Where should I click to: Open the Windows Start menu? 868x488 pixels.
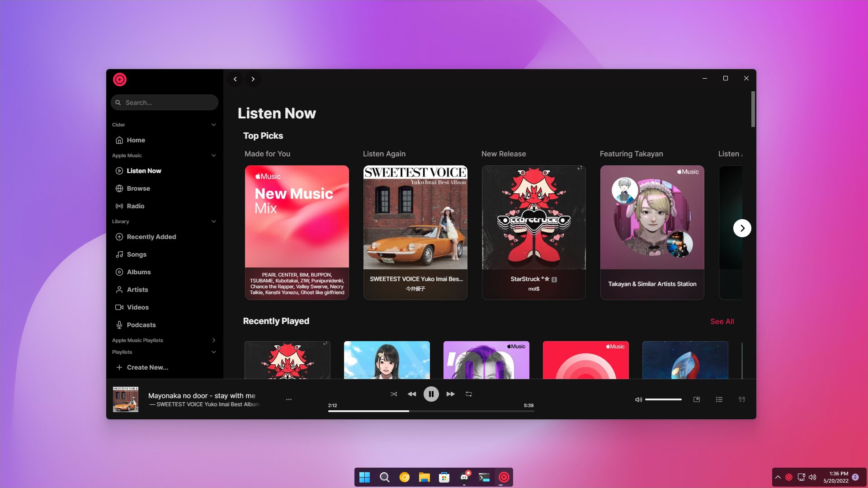click(x=364, y=477)
